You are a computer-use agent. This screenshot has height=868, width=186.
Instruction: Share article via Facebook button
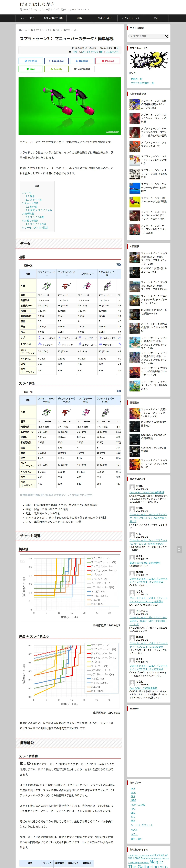coord(56,61)
